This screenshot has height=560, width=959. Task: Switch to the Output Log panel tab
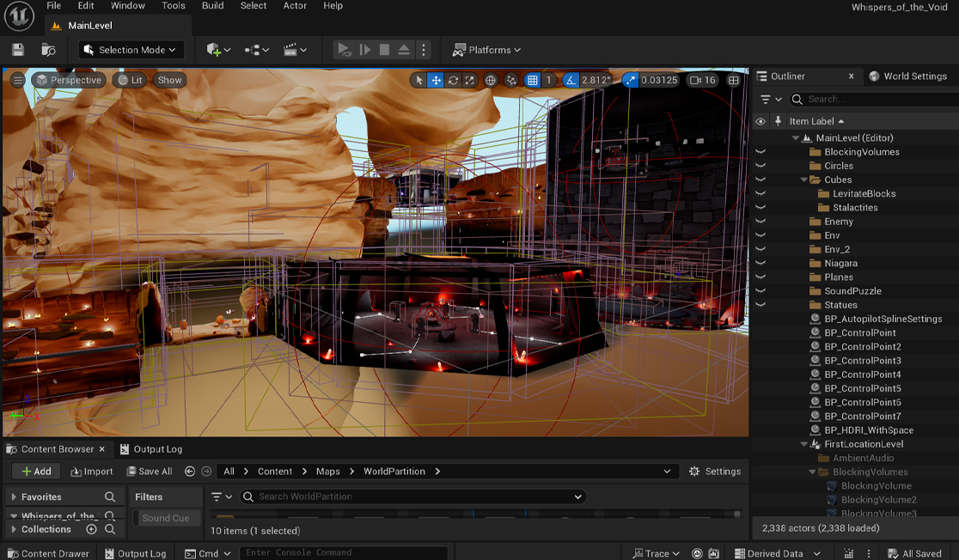[151, 449]
